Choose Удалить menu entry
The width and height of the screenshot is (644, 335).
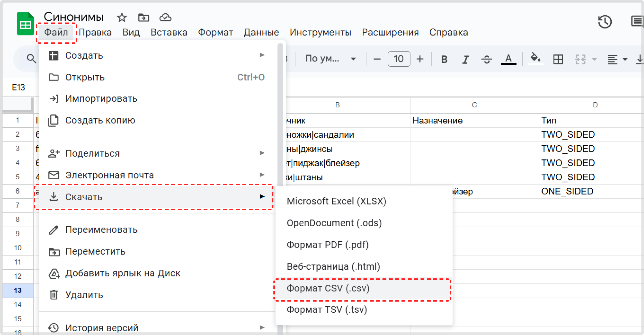click(157, 295)
